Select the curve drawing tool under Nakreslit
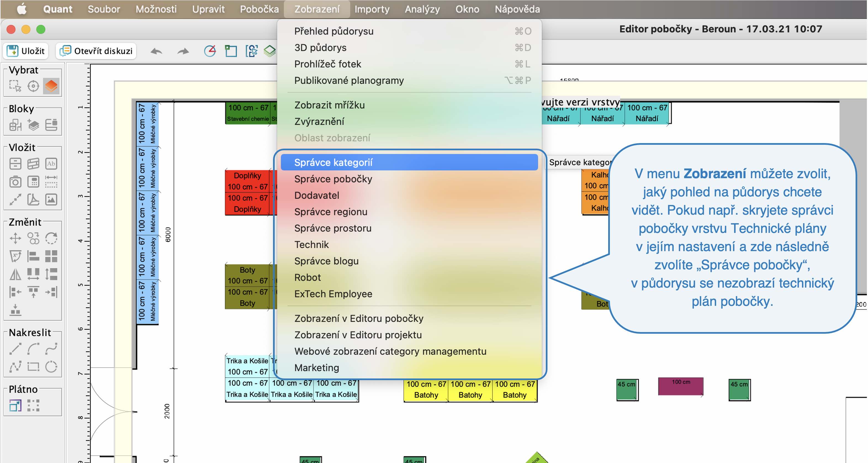The width and height of the screenshot is (868, 463). tap(51, 349)
